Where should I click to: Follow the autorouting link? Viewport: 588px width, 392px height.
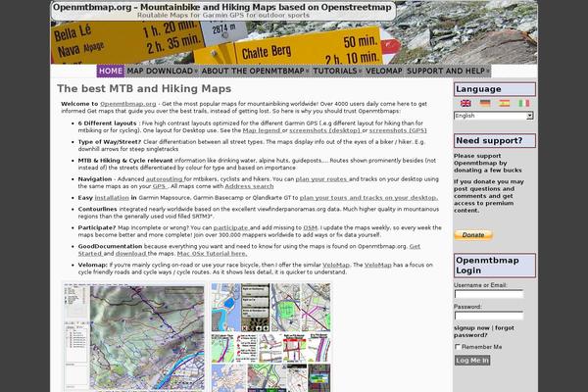[x=165, y=179]
